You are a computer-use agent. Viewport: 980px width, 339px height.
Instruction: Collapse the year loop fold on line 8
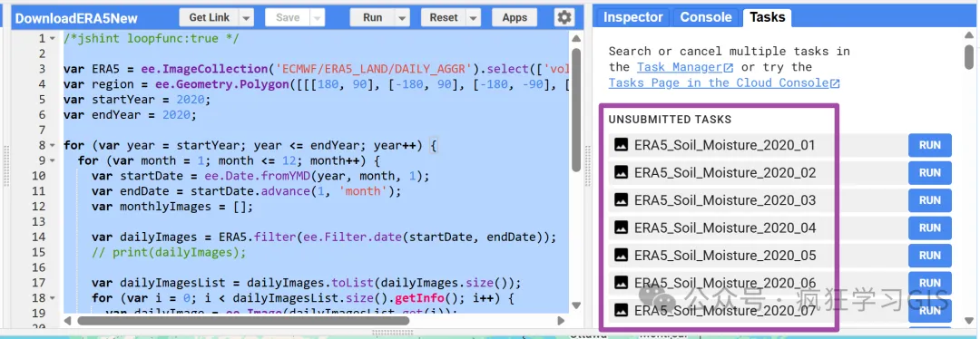[x=53, y=145]
